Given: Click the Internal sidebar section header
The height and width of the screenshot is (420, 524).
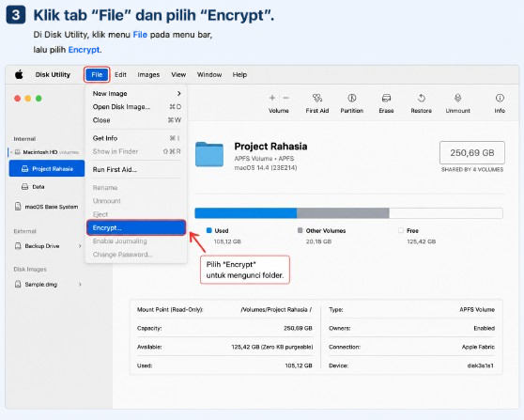Looking at the screenshot, I should (24, 139).
